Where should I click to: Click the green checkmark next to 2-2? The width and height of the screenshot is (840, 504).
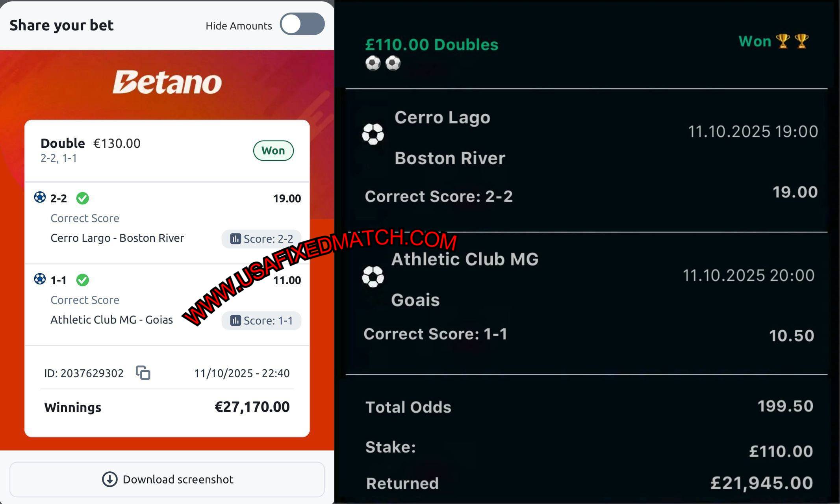tap(82, 198)
